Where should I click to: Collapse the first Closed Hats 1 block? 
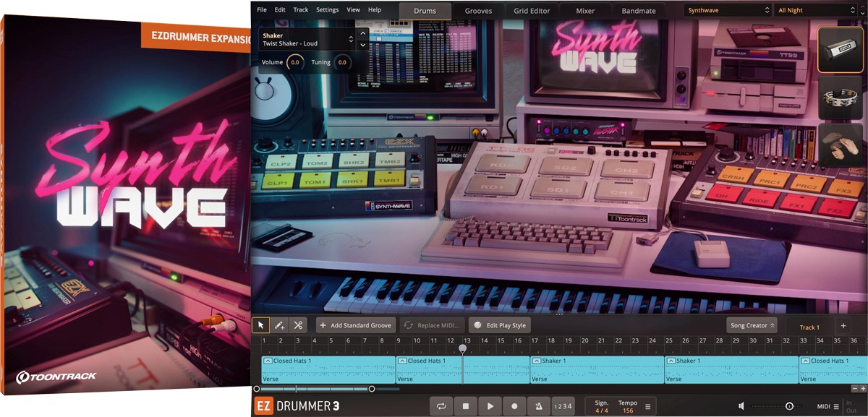(267, 361)
